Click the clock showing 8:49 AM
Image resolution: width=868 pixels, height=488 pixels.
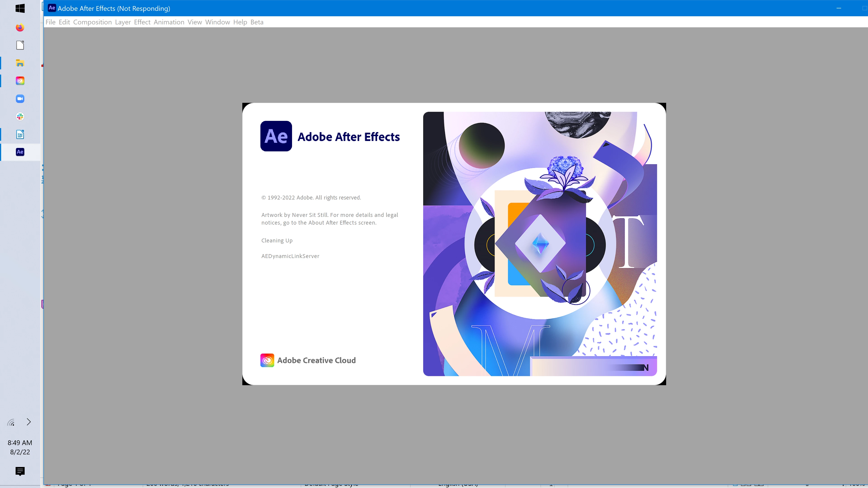[x=20, y=443]
